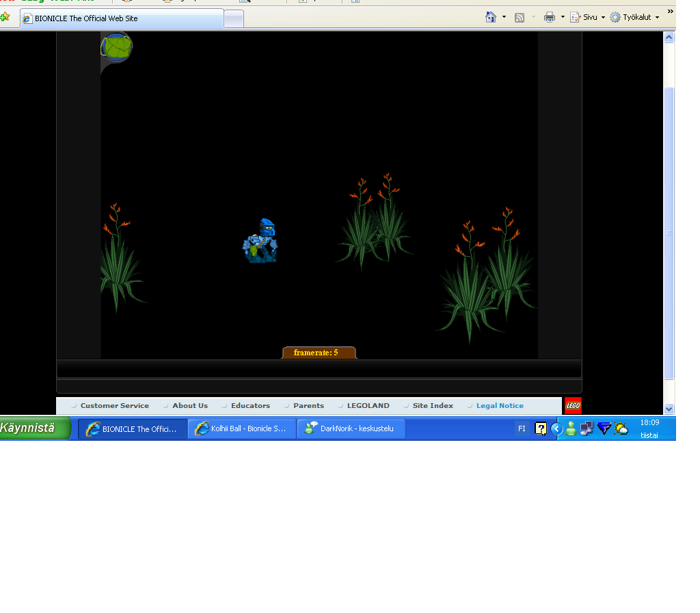
Task: Open a new blank browser tab
Action: [x=234, y=18]
